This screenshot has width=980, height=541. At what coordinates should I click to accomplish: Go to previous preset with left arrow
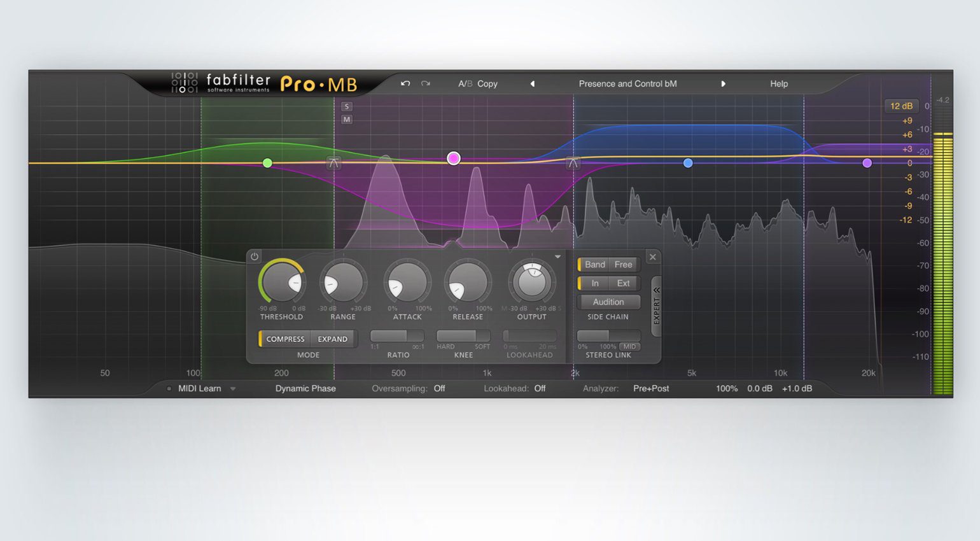[533, 83]
